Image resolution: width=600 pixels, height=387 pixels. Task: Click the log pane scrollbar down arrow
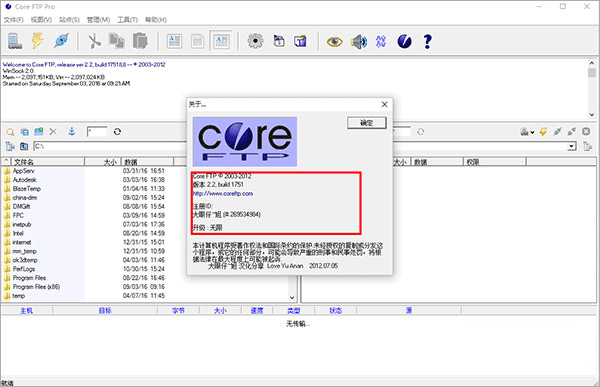click(x=592, y=114)
